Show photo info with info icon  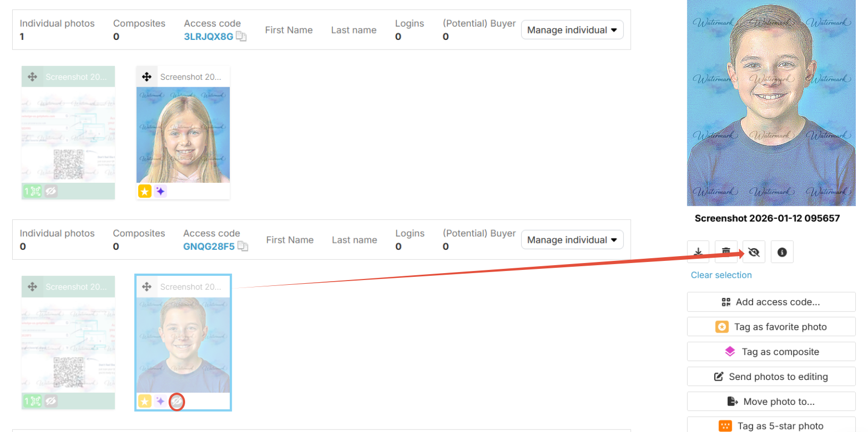[782, 252]
